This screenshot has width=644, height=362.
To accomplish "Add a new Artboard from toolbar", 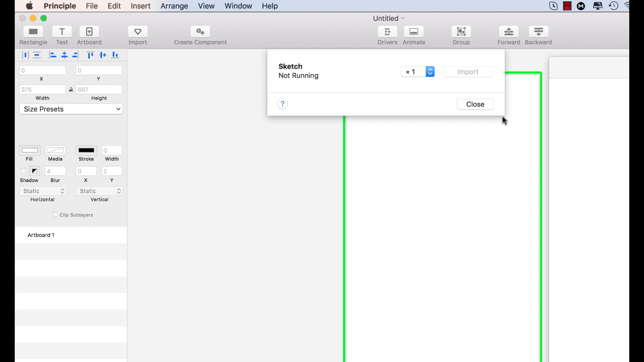I will tap(89, 32).
